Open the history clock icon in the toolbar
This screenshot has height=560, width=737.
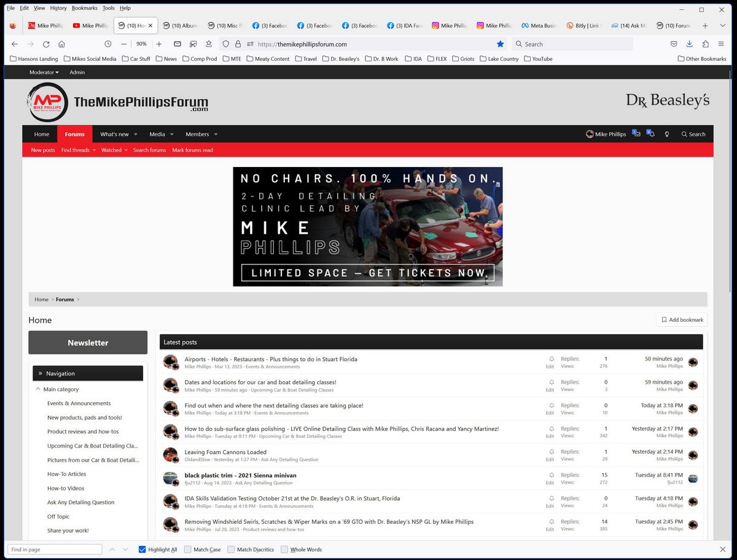[108, 44]
